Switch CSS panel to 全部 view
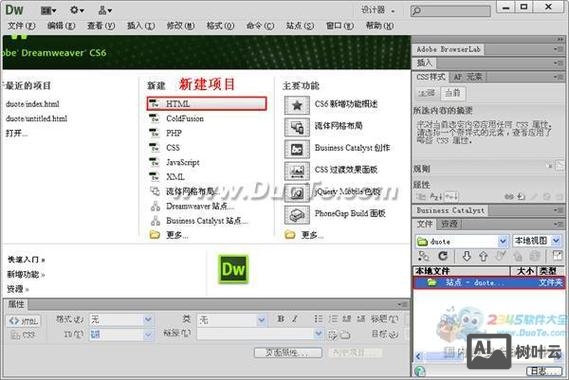Image resolution: width=569 pixels, height=380 pixels. click(426, 93)
